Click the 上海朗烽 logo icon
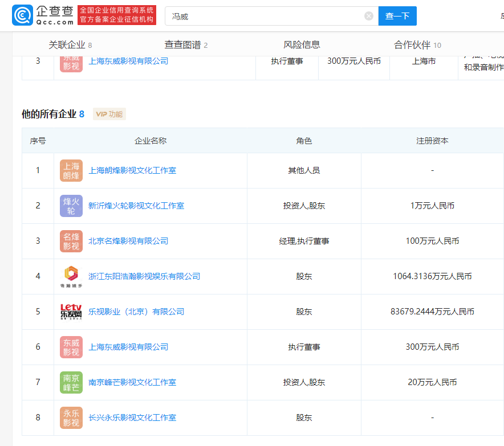This screenshot has height=446, width=504. [x=71, y=170]
